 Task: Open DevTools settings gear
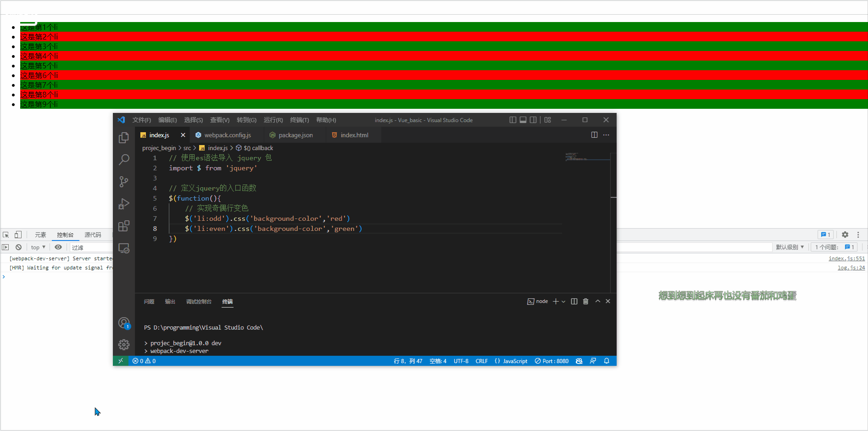(845, 235)
